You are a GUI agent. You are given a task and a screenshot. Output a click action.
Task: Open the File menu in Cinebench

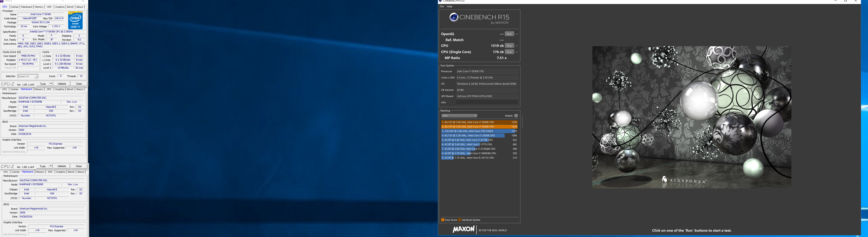point(442,6)
